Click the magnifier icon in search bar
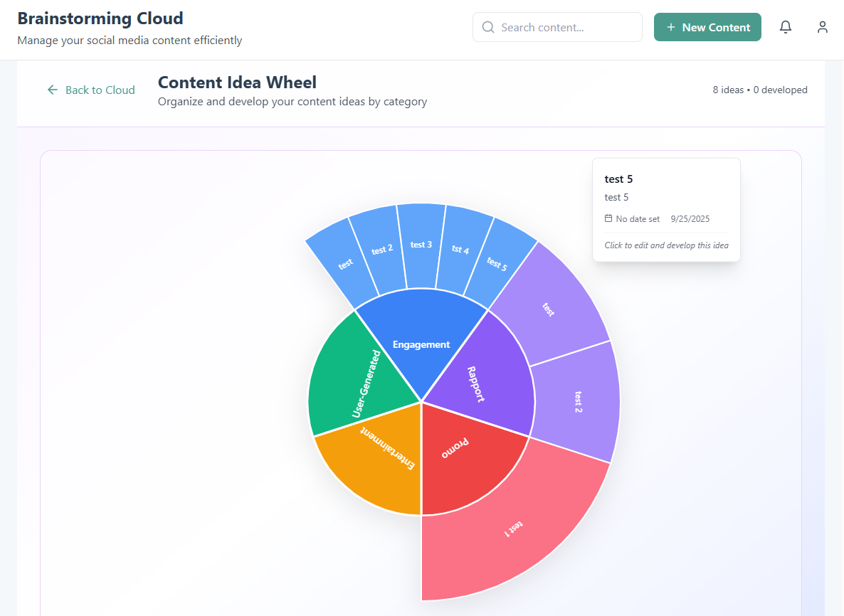 coord(488,26)
